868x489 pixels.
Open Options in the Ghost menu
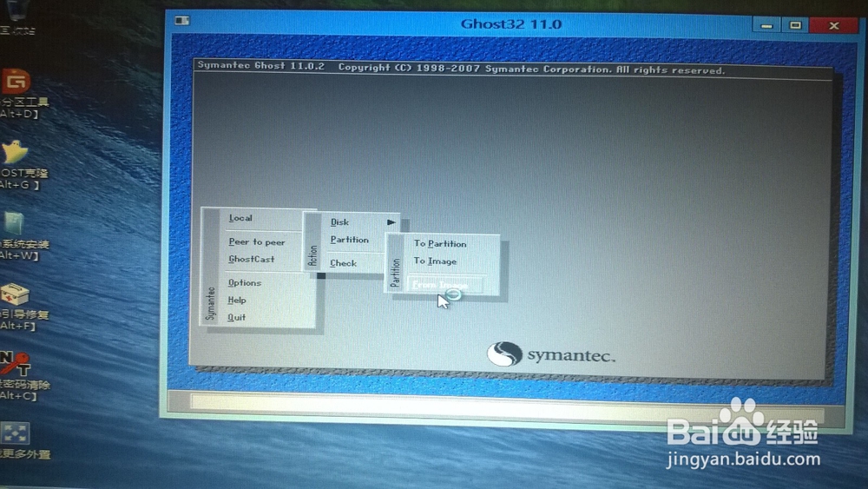244,282
